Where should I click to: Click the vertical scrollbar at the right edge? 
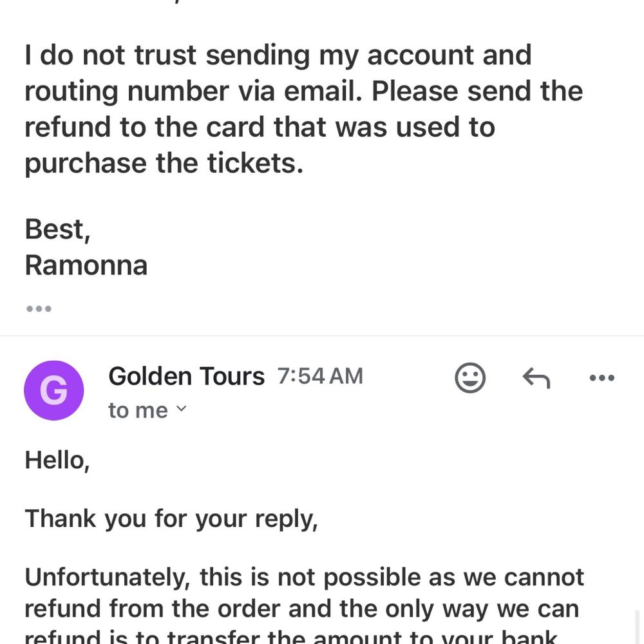coord(638,627)
